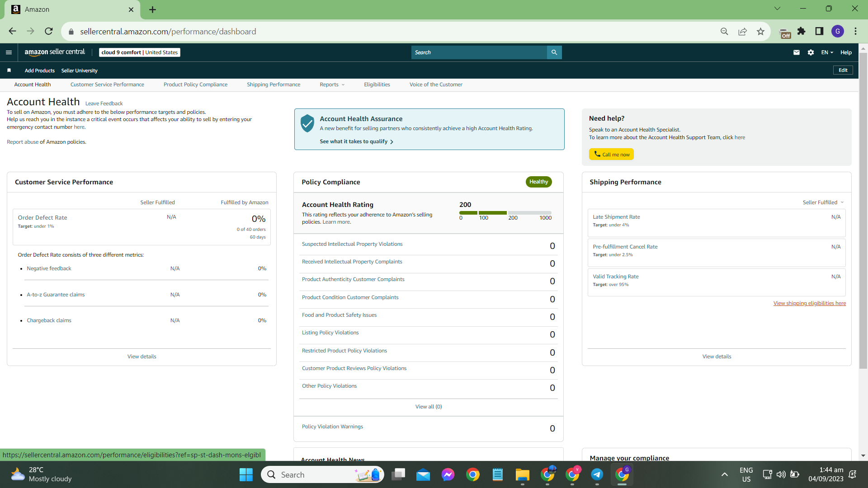Screen dimensions: 868x488
Task: Share this page via the share icon
Action: tap(742, 31)
